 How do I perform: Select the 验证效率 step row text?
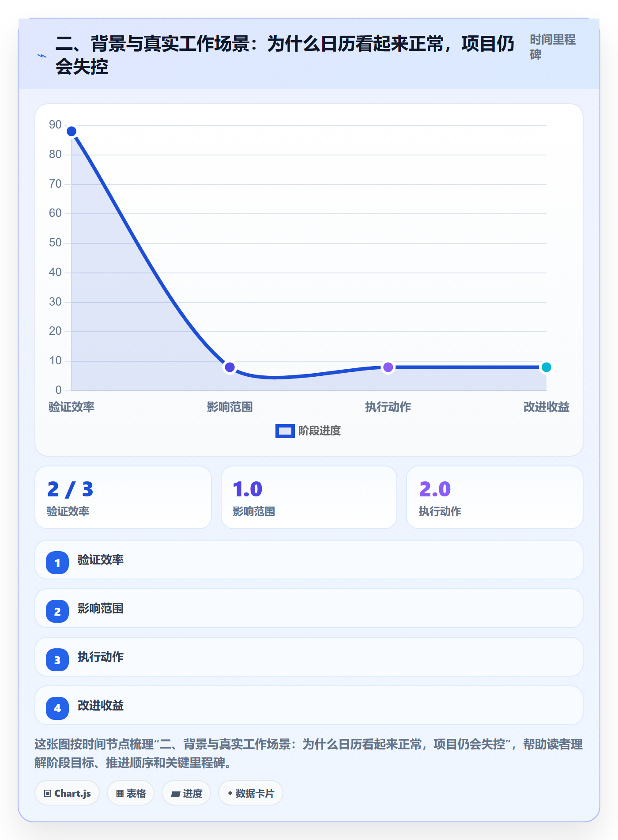(101, 560)
